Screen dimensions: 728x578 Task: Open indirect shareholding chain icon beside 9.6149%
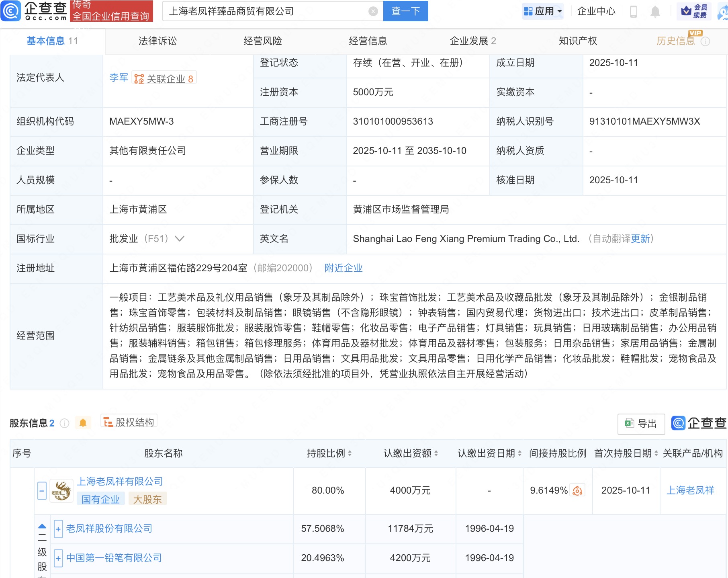(x=577, y=491)
